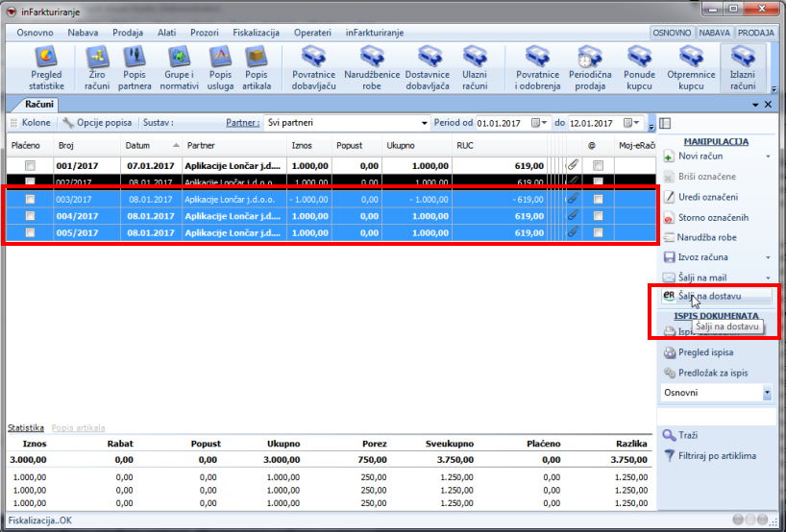Click Storno označenih
Screen dimensions: 786x532
[706, 217]
